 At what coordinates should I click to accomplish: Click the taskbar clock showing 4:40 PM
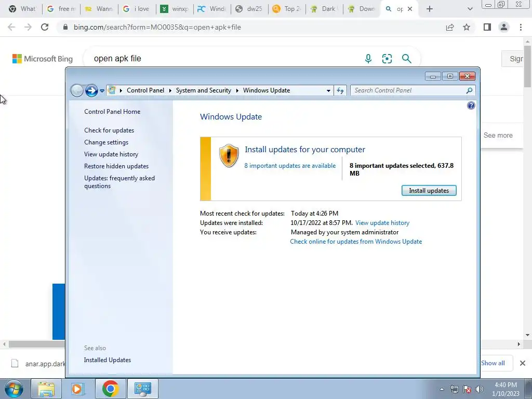click(x=505, y=389)
